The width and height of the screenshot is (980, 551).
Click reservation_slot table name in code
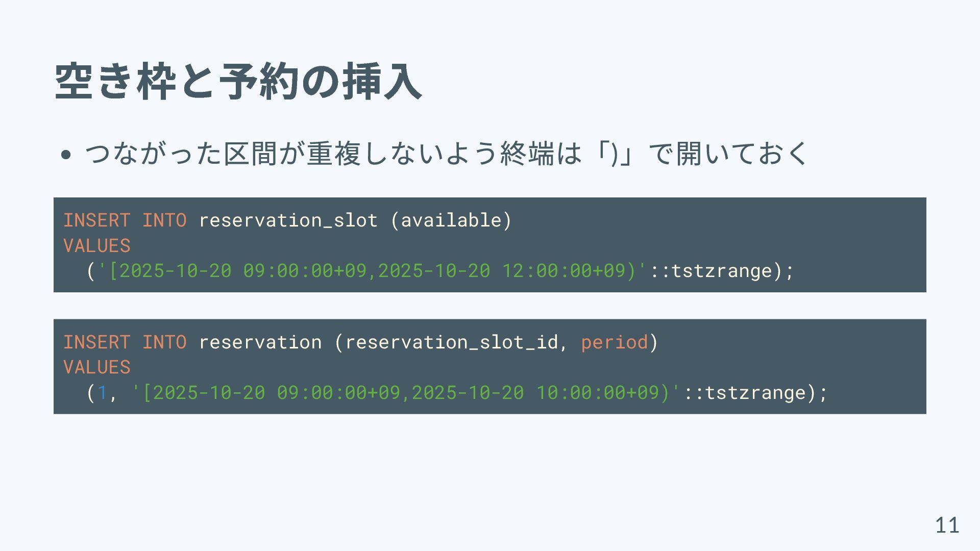(288, 220)
